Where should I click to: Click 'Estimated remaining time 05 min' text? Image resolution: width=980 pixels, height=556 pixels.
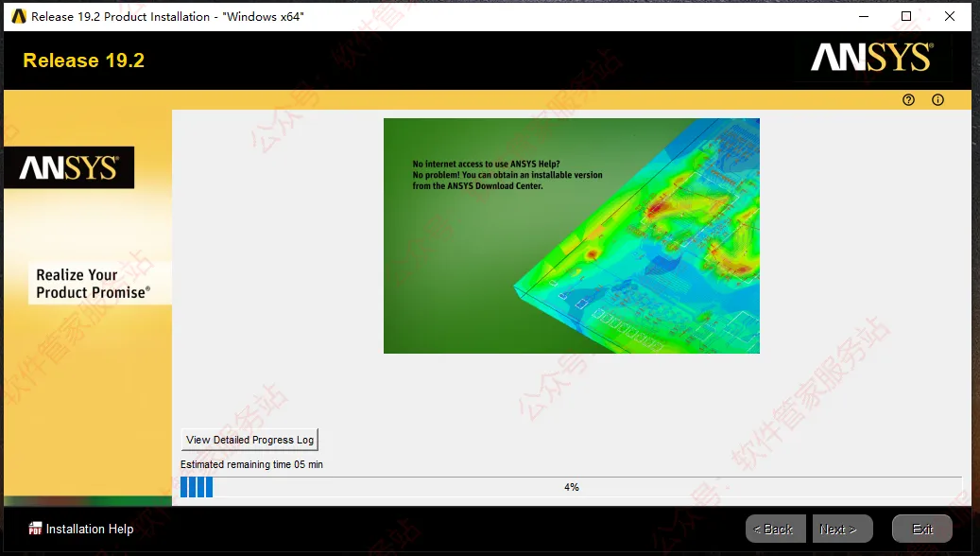point(252,464)
